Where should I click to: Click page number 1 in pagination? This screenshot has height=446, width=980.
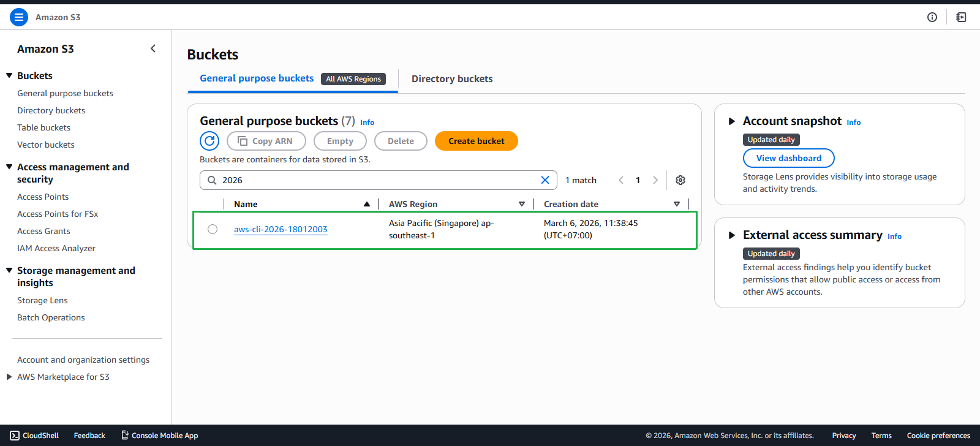click(638, 180)
